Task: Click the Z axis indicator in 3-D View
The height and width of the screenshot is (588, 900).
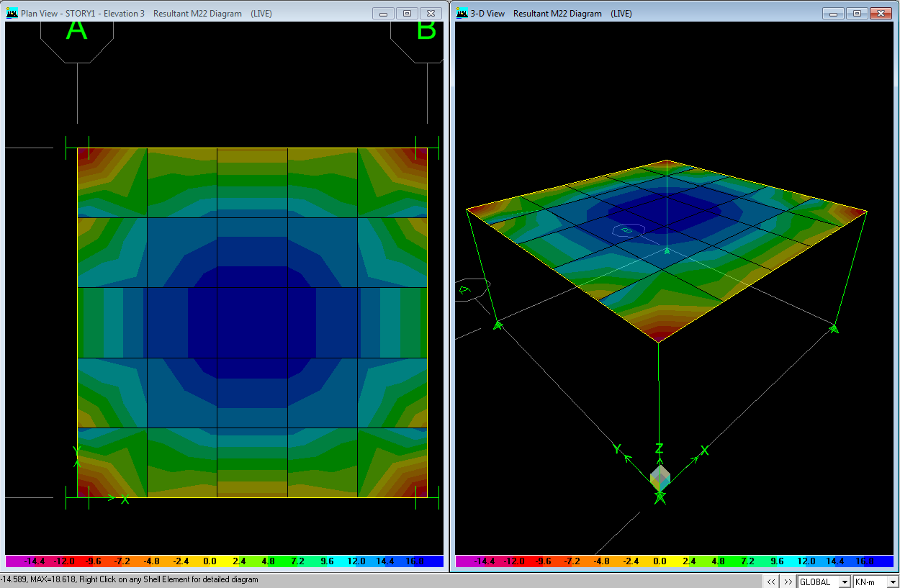Action: pos(658,447)
